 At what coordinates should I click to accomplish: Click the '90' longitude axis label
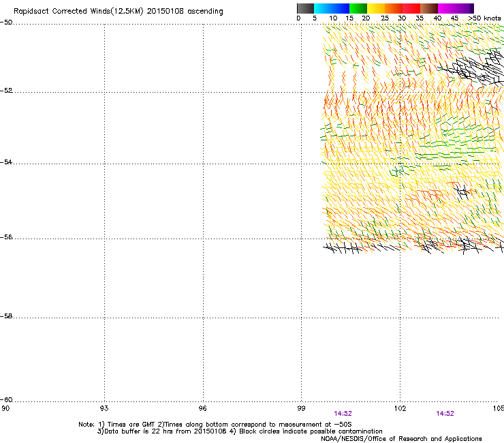(x=5, y=408)
